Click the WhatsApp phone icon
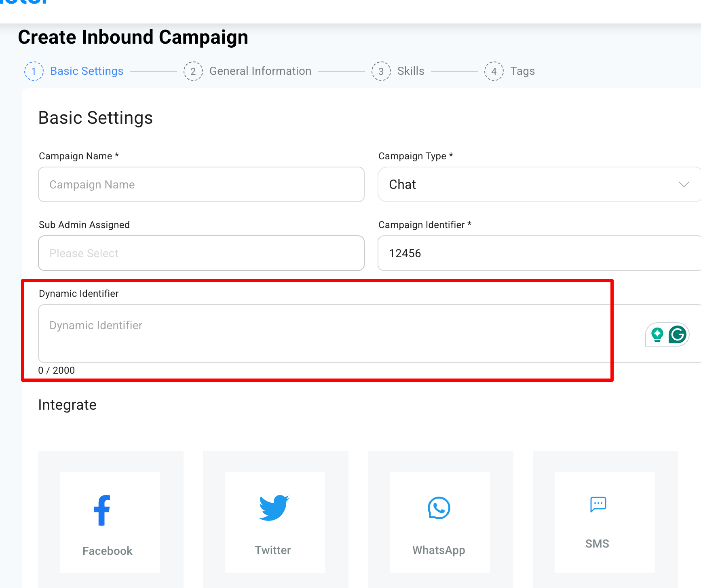Viewport: 701px width, 588px height. pyautogui.click(x=439, y=508)
